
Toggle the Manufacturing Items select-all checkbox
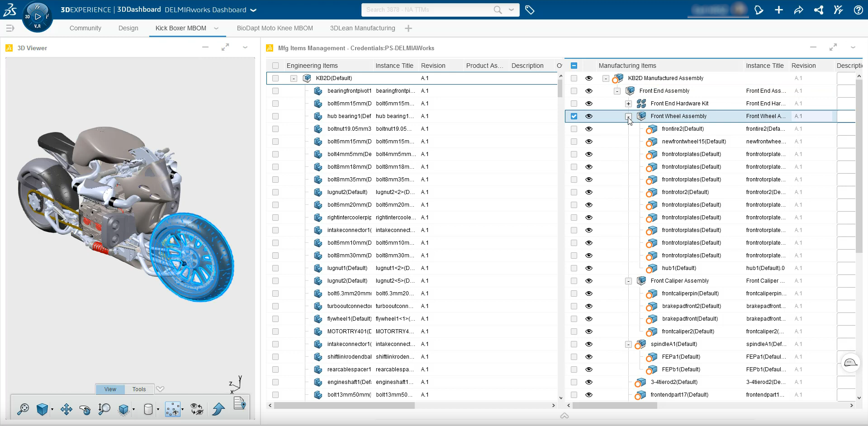574,66
